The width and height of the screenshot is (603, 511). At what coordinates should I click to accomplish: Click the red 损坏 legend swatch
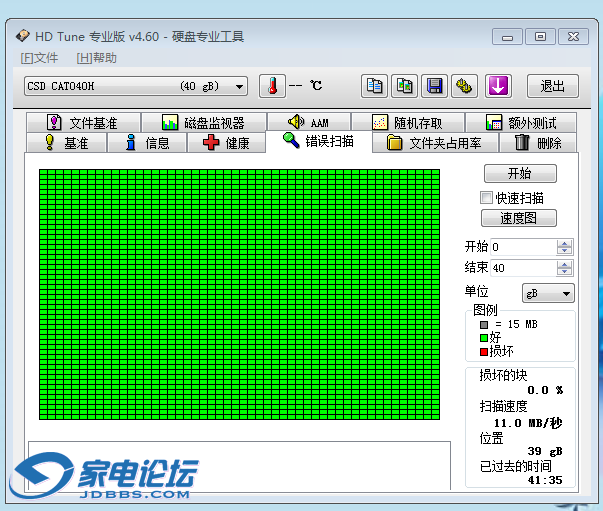tap(484, 352)
